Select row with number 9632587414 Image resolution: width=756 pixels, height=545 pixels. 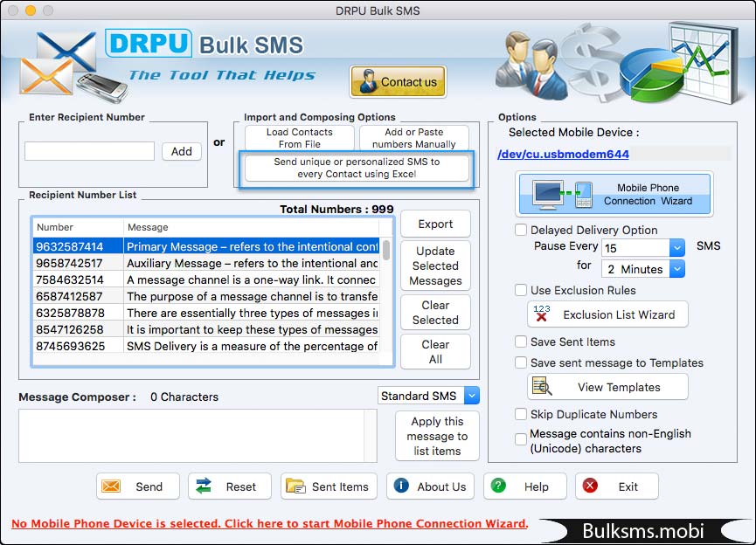click(x=206, y=246)
